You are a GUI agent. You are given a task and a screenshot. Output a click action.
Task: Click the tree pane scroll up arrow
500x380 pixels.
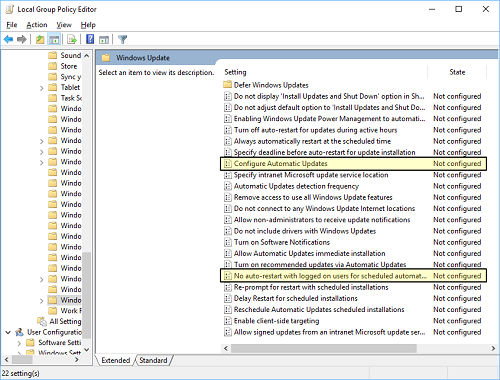[87, 55]
